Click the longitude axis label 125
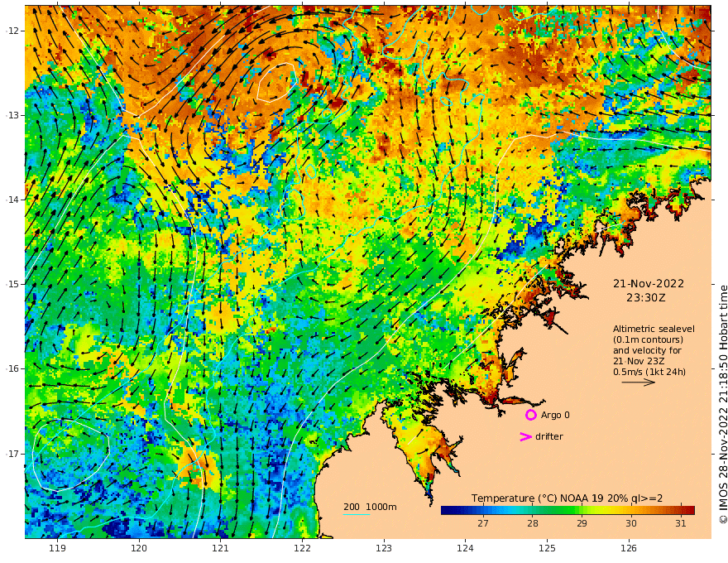728x563 pixels. pos(547,548)
